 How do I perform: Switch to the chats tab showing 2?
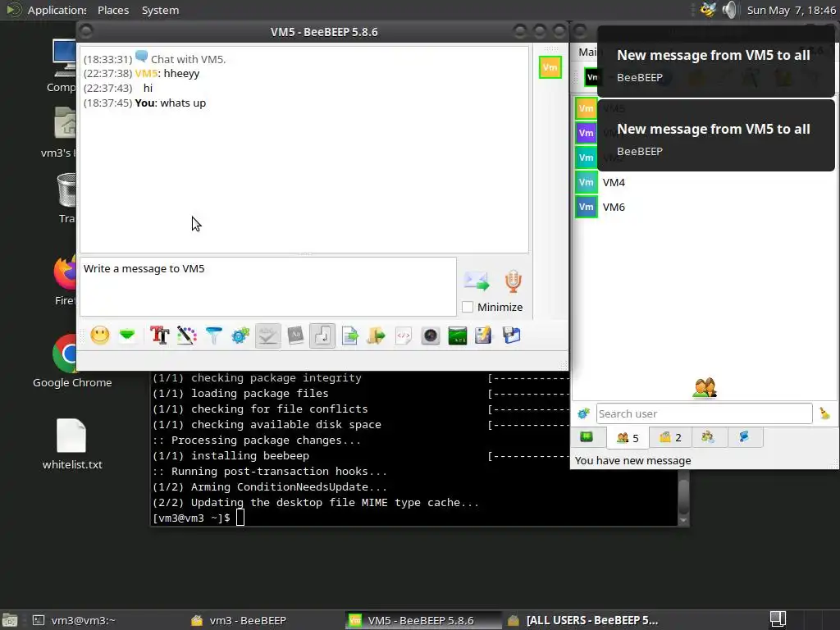tap(670, 438)
